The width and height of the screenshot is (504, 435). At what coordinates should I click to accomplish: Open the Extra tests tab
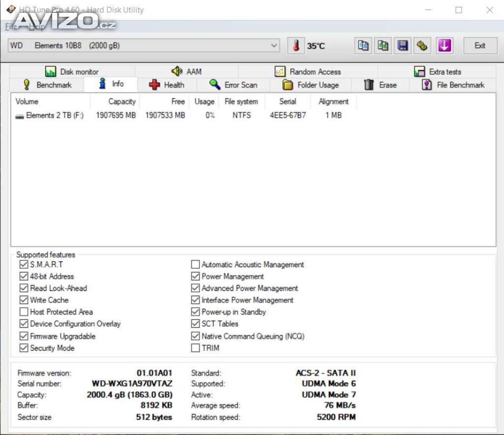click(438, 71)
